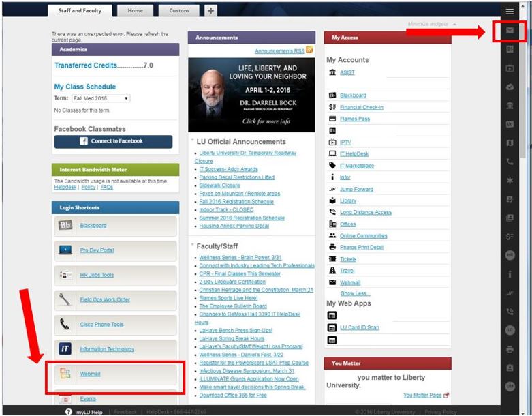Click the IT Marketplace tag icon
532x416 pixels.
pos(332,166)
